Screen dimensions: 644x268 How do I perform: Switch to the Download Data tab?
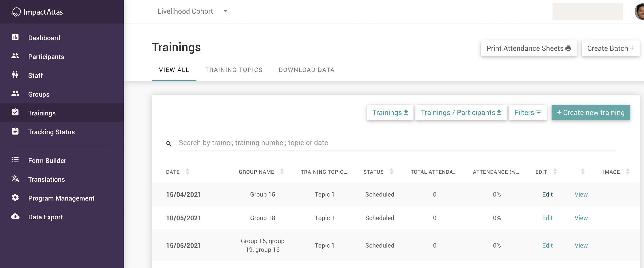click(306, 70)
